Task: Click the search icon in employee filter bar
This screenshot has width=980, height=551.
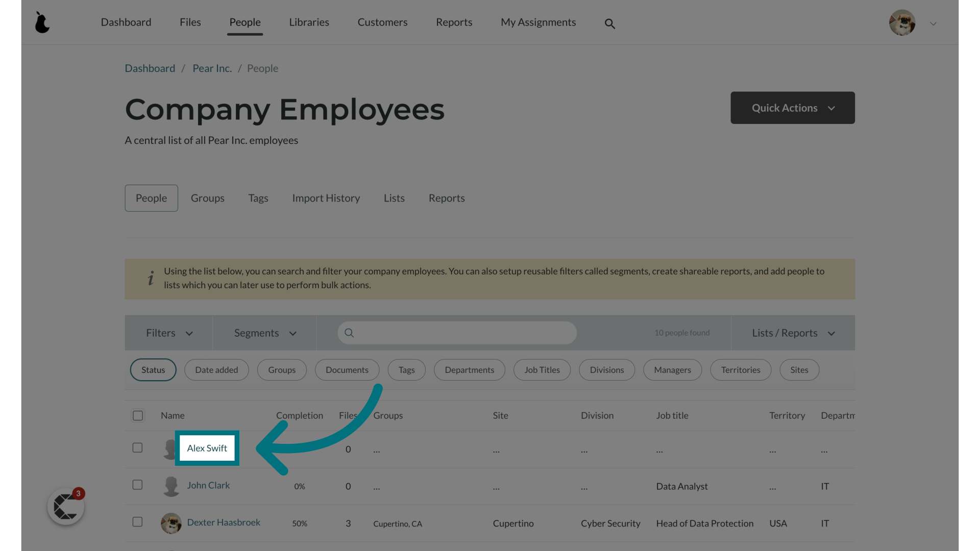Action: click(349, 332)
